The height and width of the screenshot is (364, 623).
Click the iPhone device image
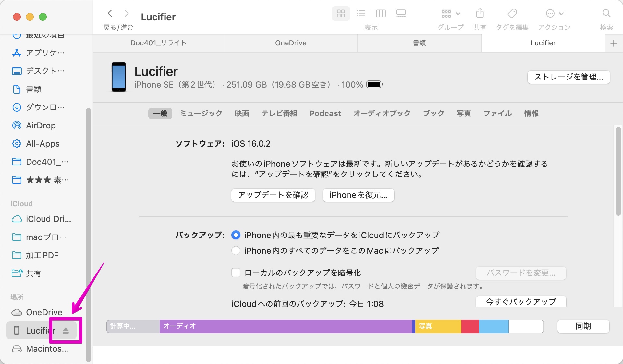(x=119, y=77)
